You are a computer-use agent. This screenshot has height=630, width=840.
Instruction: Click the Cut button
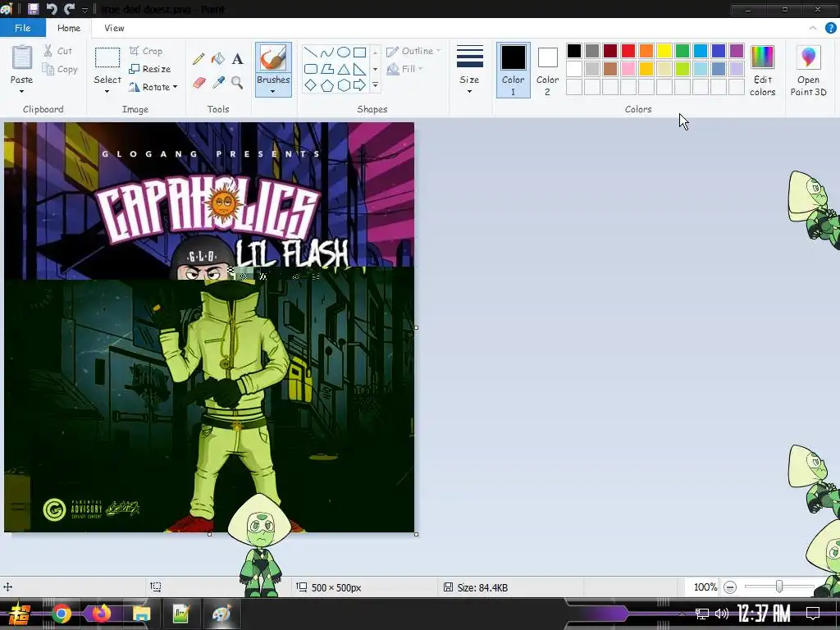coord(58,51)
